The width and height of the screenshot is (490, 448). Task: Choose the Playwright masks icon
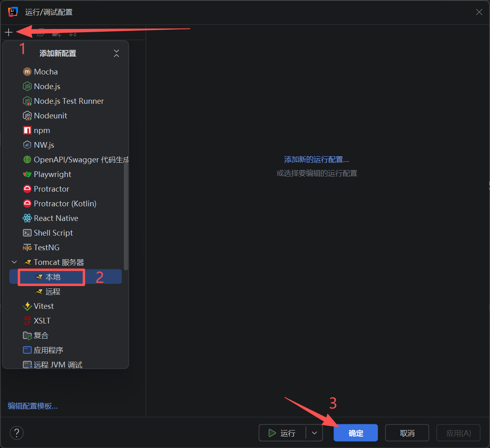(x=27, y=174)
